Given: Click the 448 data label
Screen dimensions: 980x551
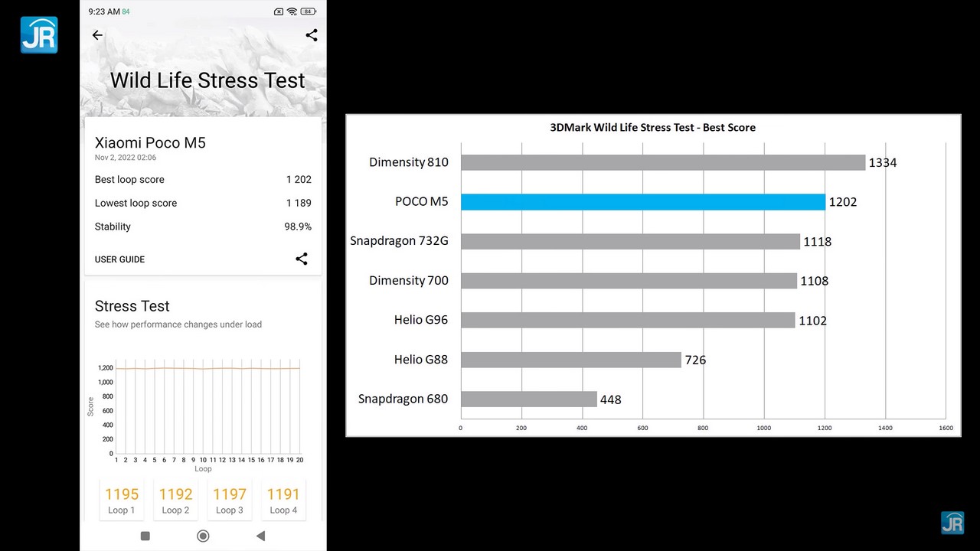Looking at the screenshot, I should (611, 399).
